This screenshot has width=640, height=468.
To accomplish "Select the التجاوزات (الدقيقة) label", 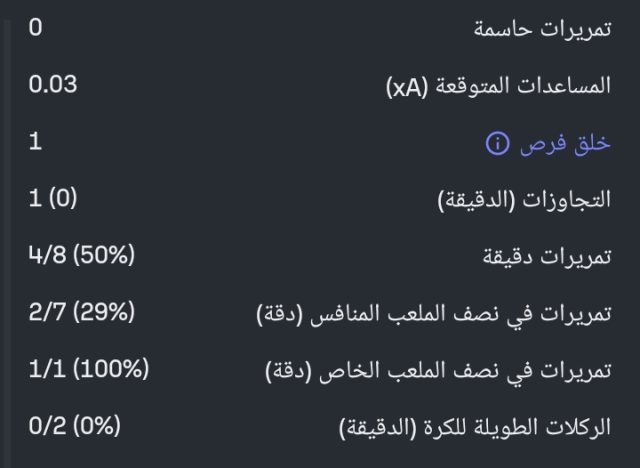I will coord(525,201).
